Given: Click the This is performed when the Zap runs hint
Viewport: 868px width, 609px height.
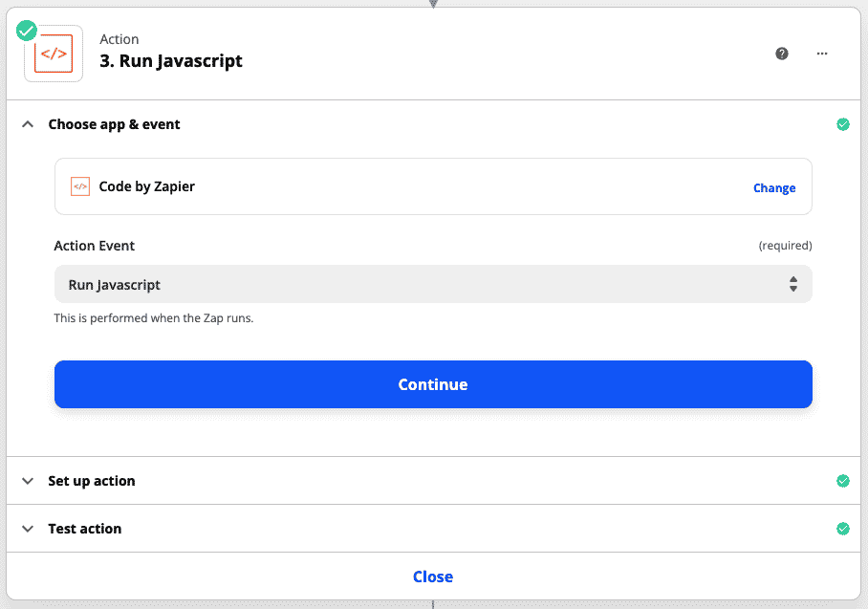Looking at the screenshot, I should pos(154,318).
